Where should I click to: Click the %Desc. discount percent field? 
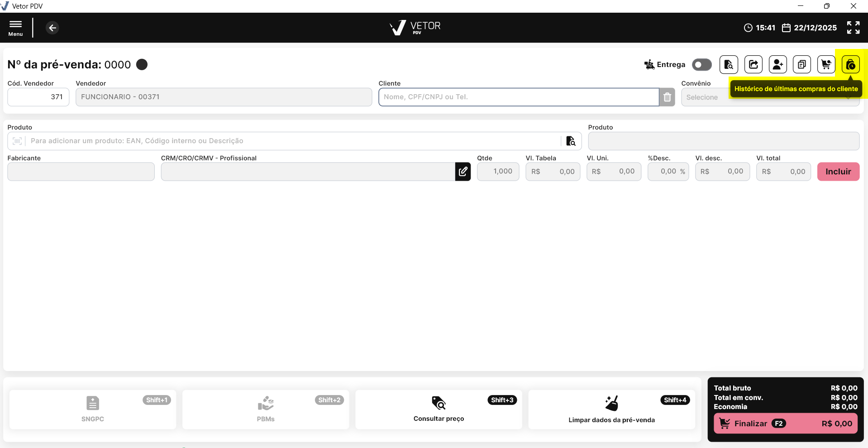coord(668,172)
